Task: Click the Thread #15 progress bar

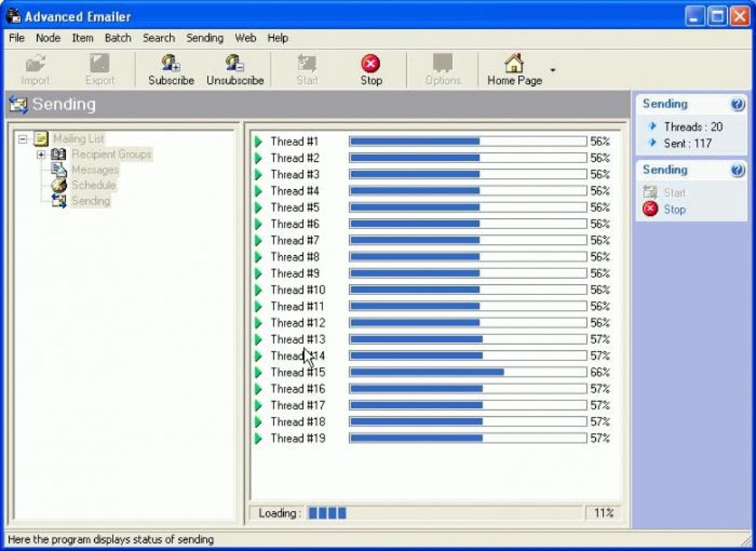Action: point(468,372)
